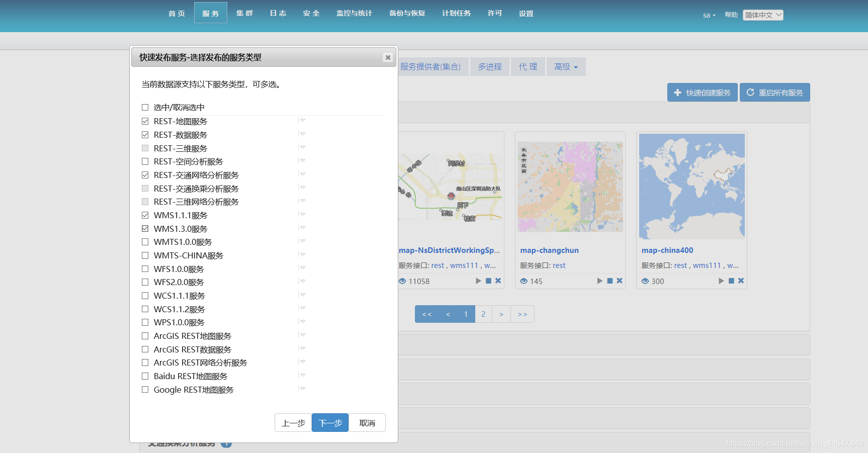Click the info badge beside 交通换乘分析服务

click(226, 444)
